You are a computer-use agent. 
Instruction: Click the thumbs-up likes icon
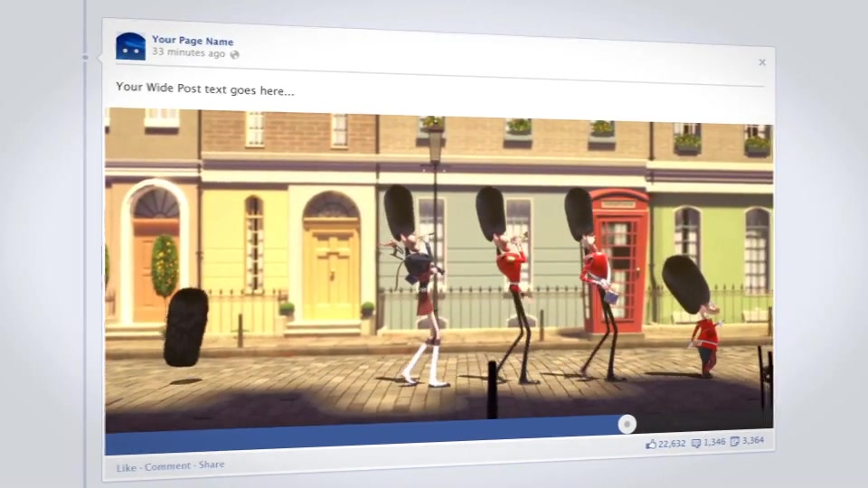pyautogui.click(x=651, y=444)
